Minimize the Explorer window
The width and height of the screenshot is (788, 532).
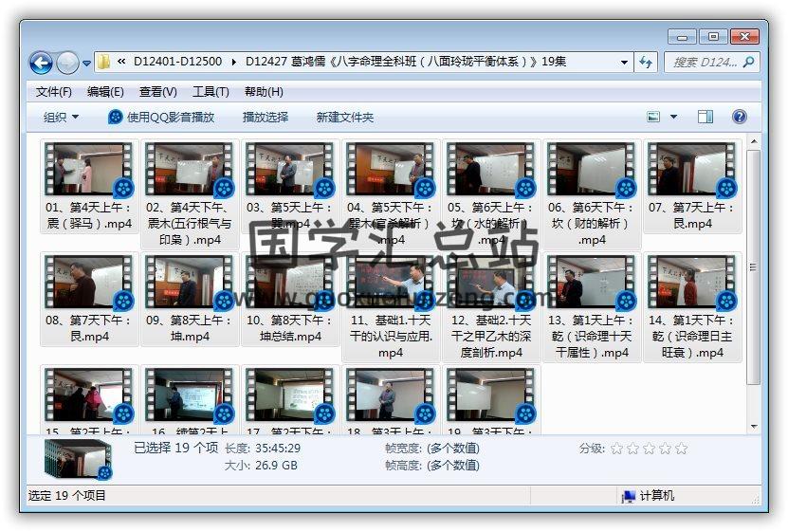pyautogui.click(x=682, y=37)
